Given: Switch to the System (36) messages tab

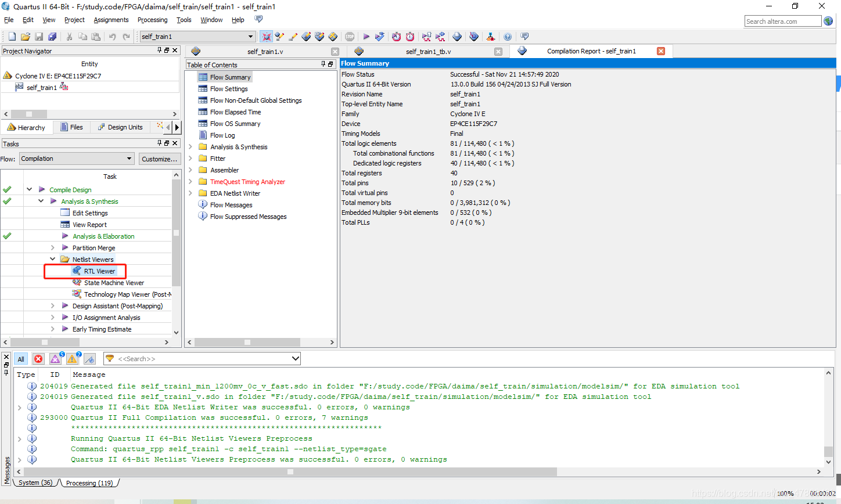Looking at the screenshot, I should [x=35, y=483].
